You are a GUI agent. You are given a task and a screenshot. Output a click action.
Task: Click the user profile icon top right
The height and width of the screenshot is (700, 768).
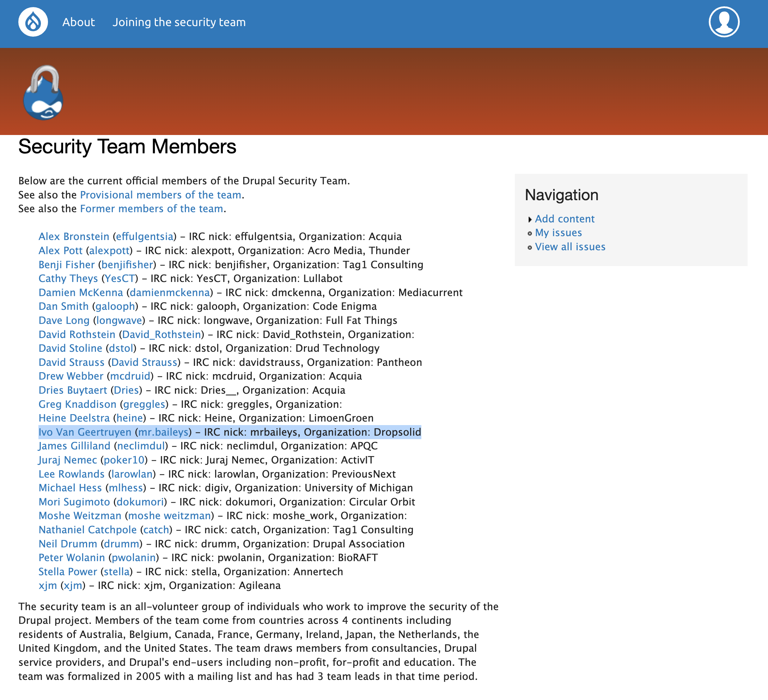(x=724, y=22)
